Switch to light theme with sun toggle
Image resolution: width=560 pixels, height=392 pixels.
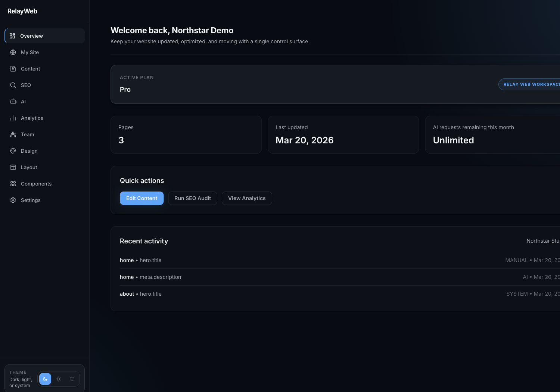point(59,379)
